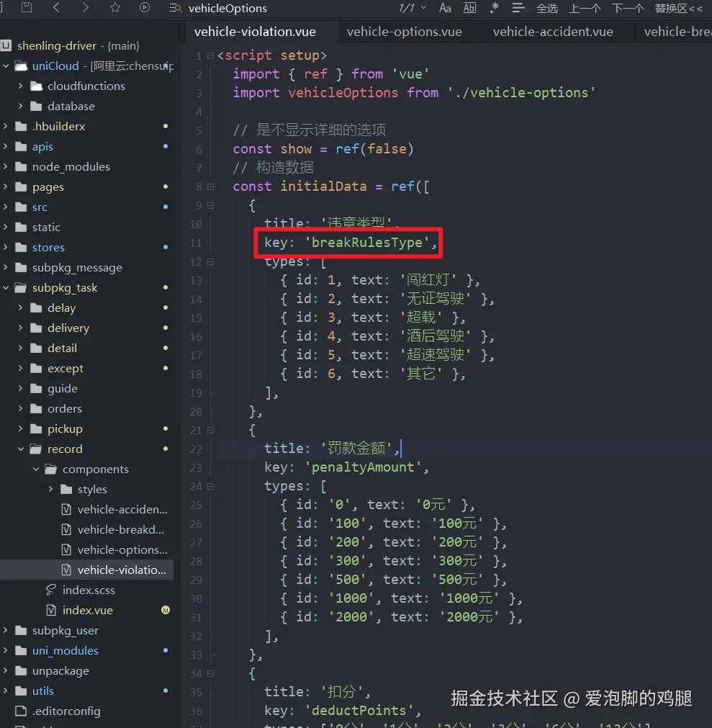Expand the subpkg_user folder
This screenshot has width=712, height=728.
[6, 630]
